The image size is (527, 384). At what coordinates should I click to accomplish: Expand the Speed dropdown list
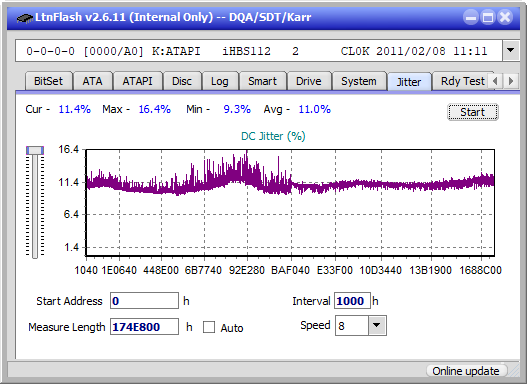[377, 325]
